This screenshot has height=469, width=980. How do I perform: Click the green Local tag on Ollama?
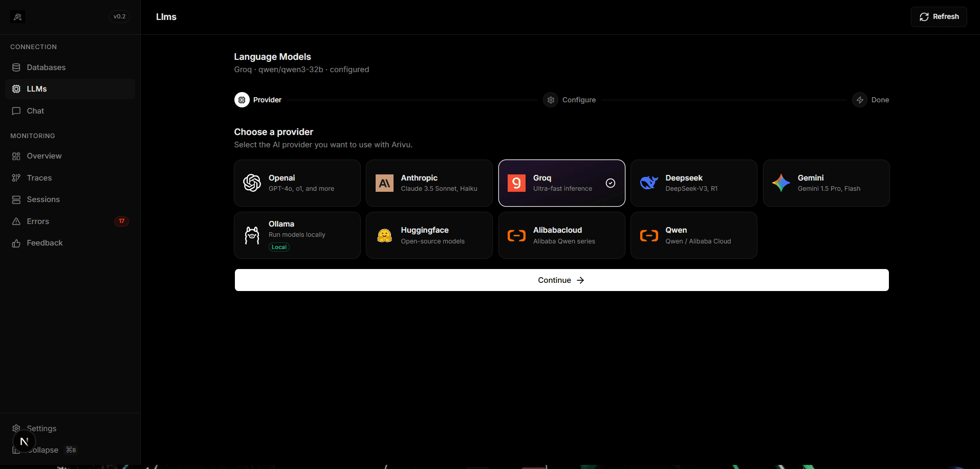tap(279, 247)
